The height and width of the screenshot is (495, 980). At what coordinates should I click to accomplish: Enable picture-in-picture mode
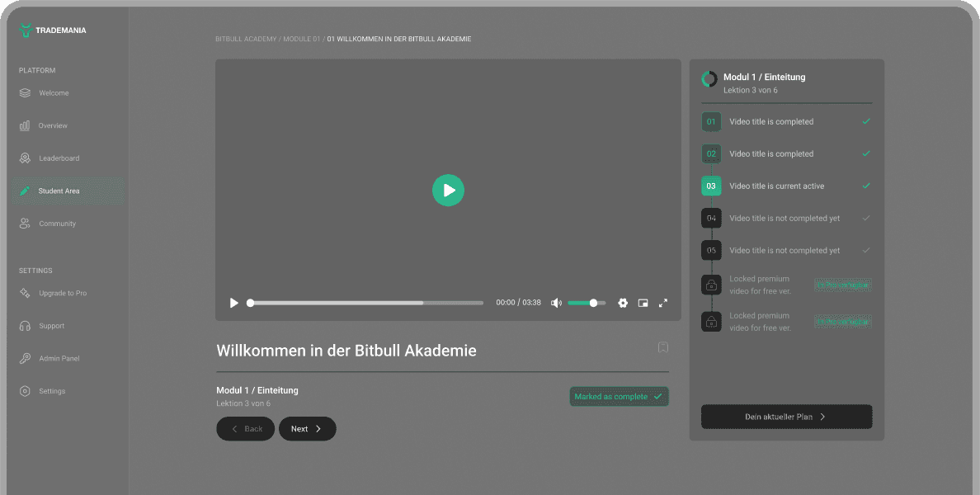tap(643, 303)
